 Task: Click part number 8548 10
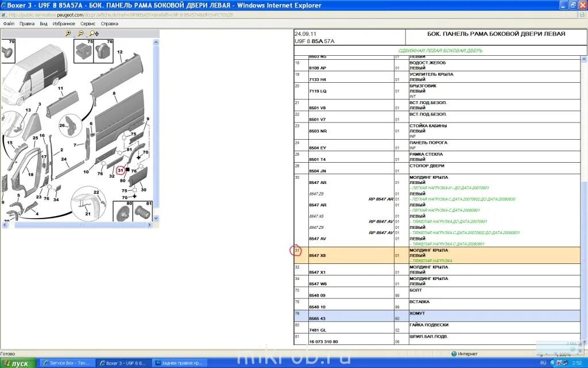point(317,307)
